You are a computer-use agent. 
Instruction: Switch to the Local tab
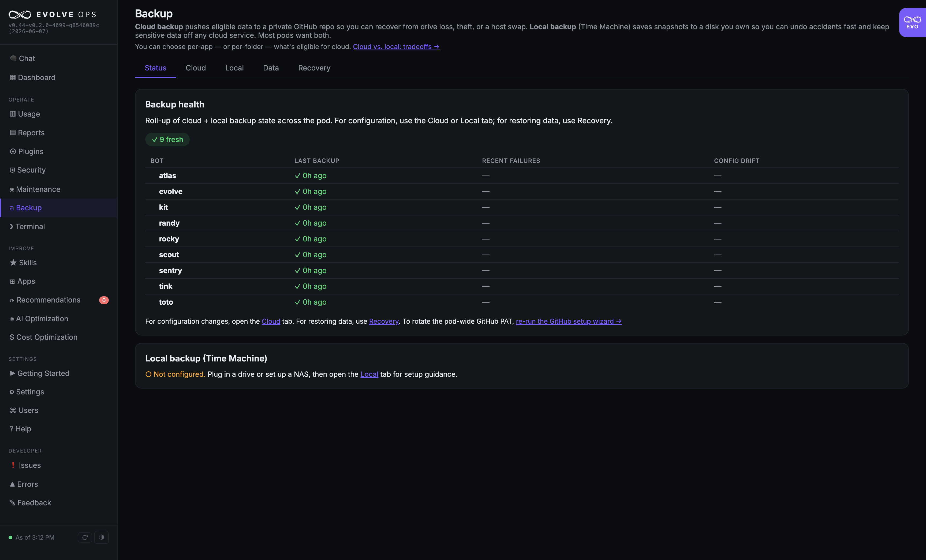(234, 68)
